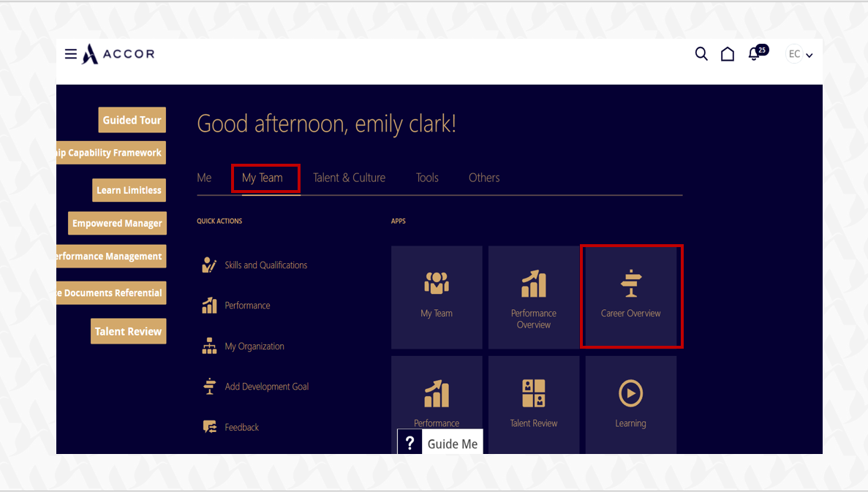The width and height of the screenshot is (868, 492).
Task: Open the Tools tab
Action: (x=427, y=178)
